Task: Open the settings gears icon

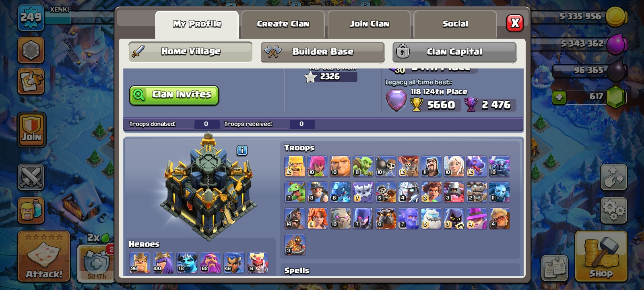Action: 614,210
